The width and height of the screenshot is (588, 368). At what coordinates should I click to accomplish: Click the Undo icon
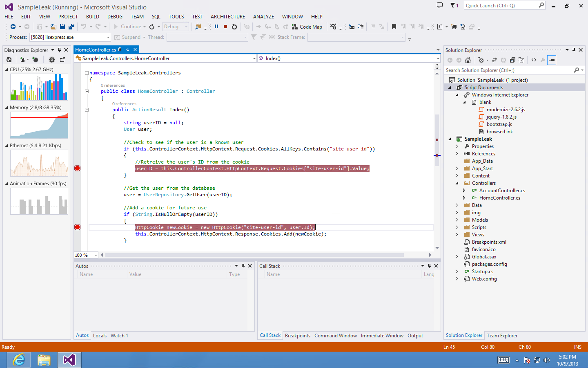pos(84,27)
